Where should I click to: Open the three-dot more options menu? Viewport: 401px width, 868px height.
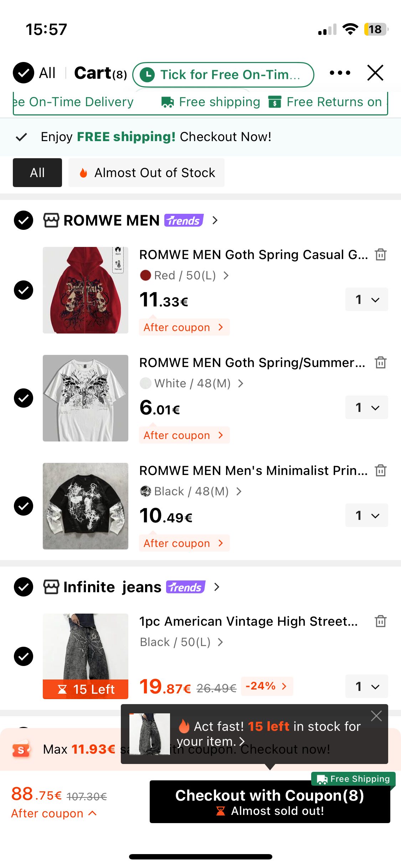[340, 73]
